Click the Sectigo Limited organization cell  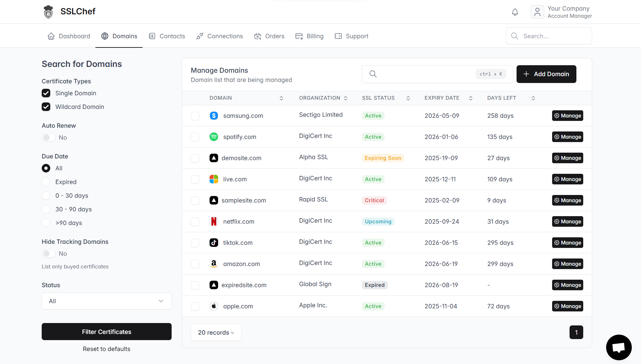point(321,115)
